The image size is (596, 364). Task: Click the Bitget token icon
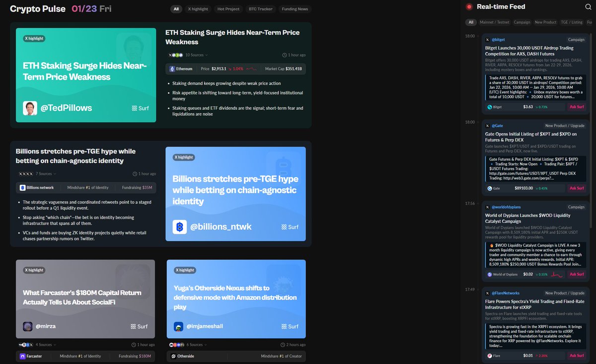tap(490, 107)
